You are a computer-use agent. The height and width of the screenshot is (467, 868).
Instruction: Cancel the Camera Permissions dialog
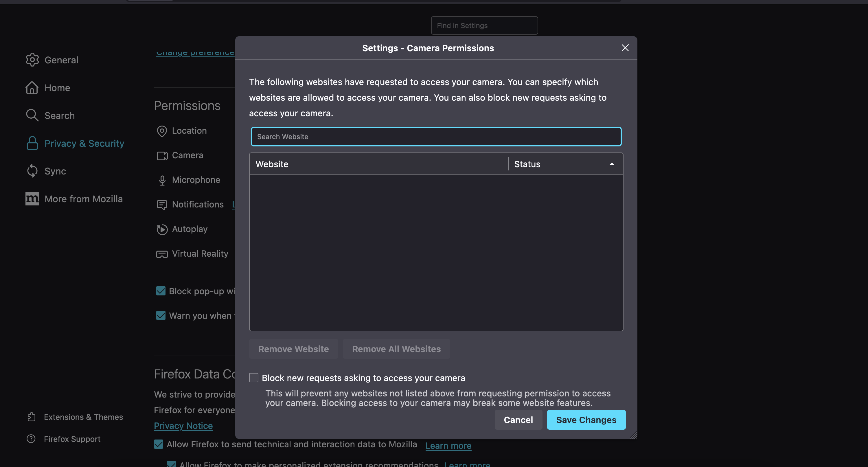pyautogui.click(x=518, y=420)
